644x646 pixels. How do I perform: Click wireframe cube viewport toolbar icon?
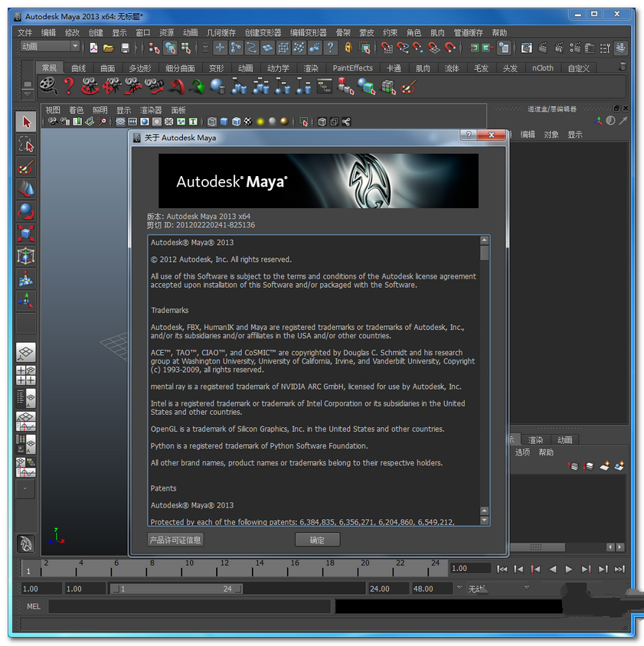pyautogui.click(x=212, y=122)
